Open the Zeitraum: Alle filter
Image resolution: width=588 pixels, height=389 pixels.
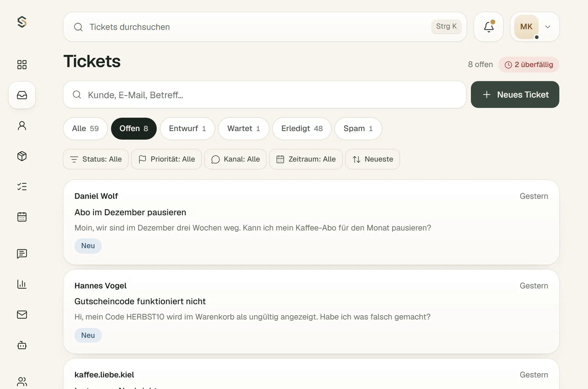[306, 159]
